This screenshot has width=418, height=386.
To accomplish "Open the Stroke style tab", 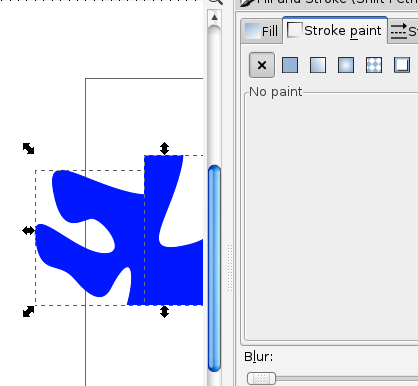I will pos(403,31).
